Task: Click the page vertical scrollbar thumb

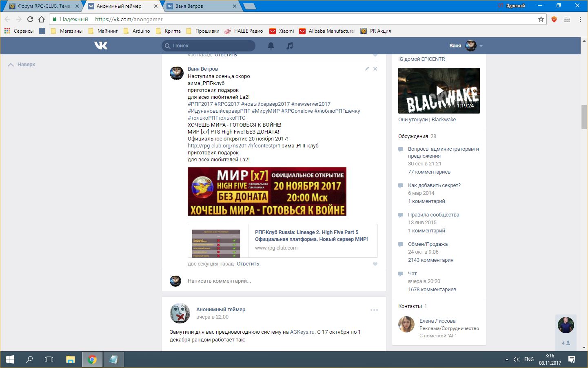Action: coord(584,117)
